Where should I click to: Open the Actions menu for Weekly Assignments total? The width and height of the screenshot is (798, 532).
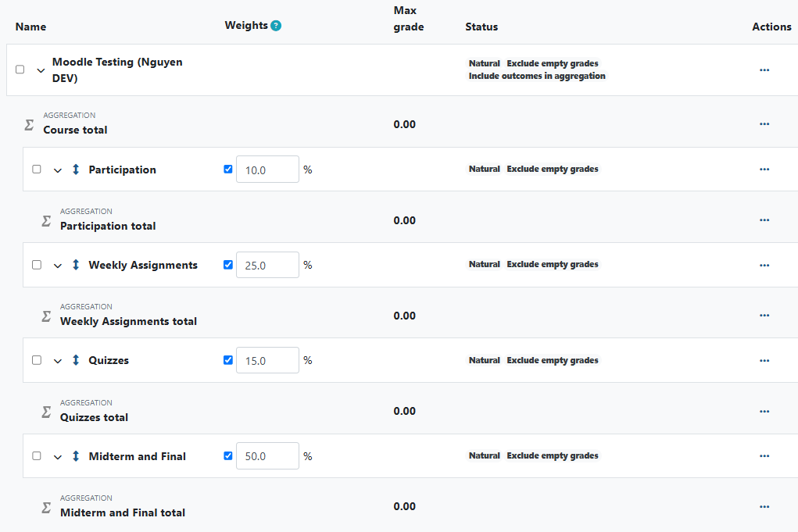tap(764, 315)
